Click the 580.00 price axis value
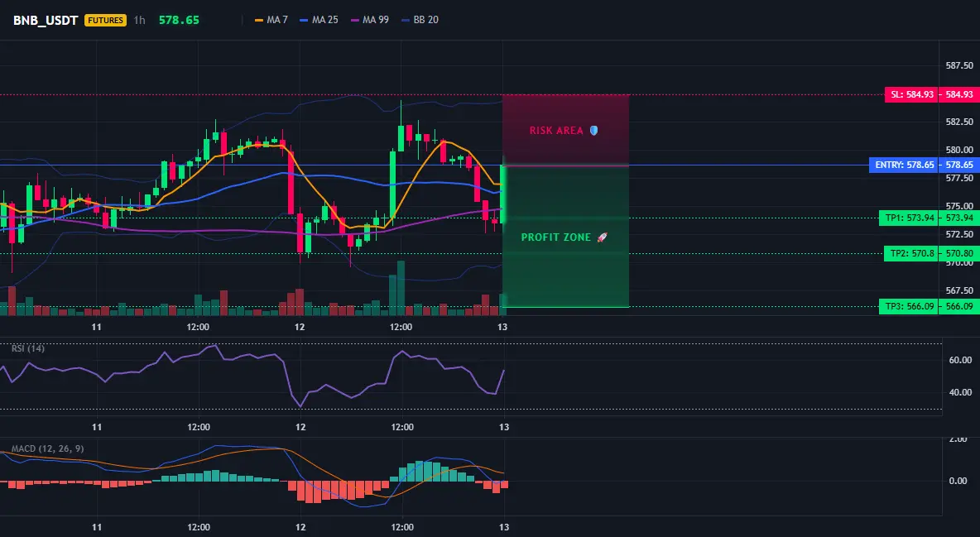 pyautogui.click(x=959, y=150)
